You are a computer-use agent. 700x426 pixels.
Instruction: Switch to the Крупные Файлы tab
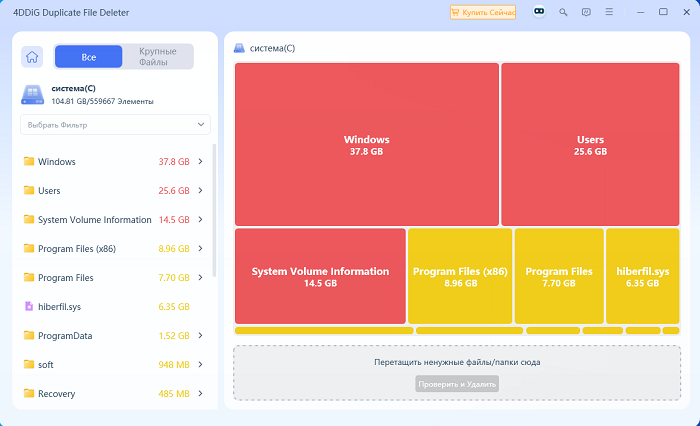[158, 57]
